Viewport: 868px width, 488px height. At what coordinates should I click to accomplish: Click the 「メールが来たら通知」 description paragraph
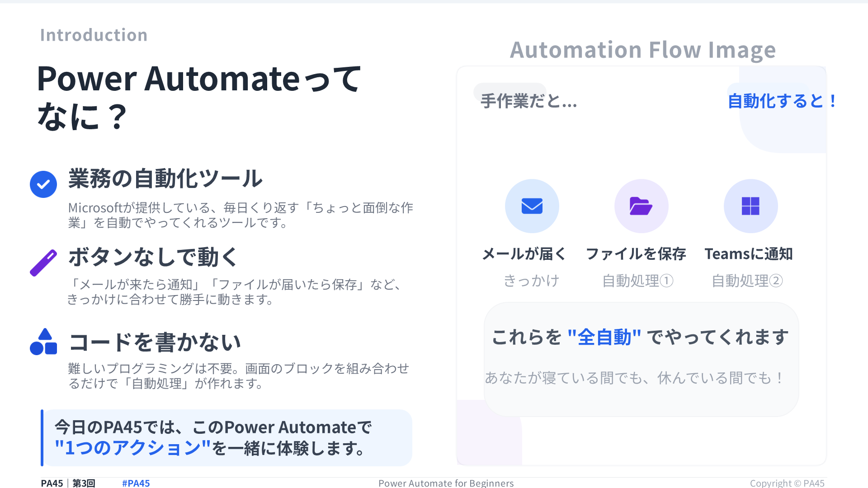coord(234,292)
